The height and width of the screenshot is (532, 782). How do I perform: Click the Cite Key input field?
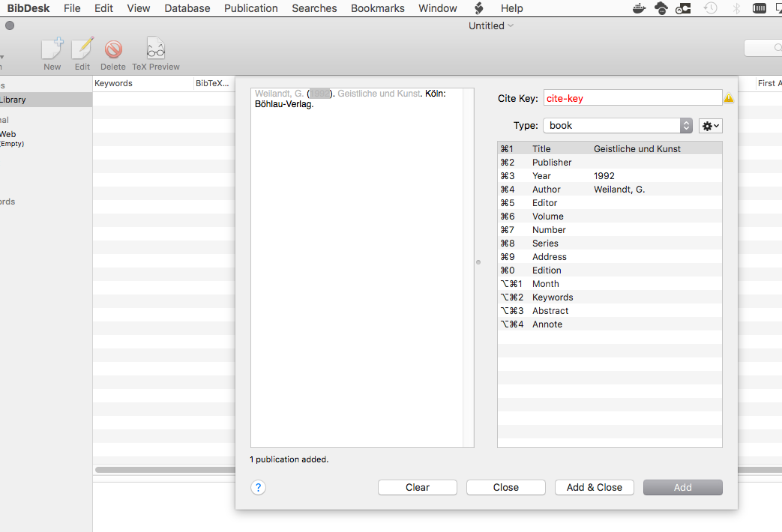click(633, 98)
